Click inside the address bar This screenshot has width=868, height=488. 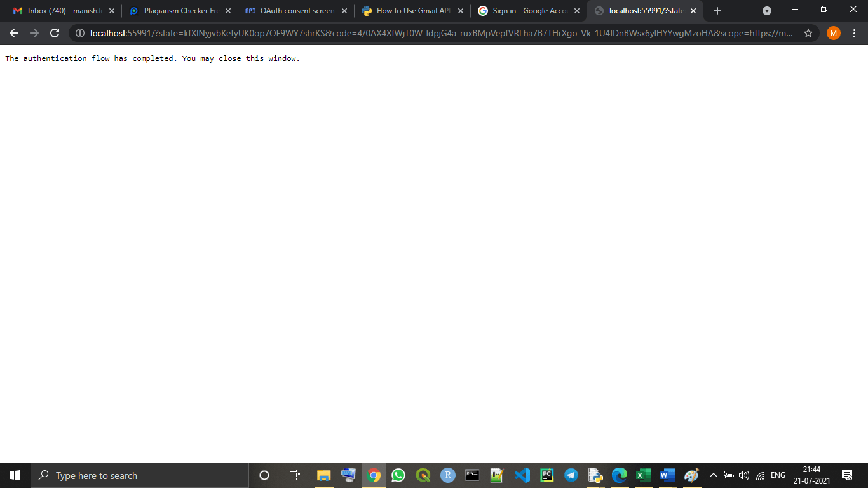381,32
